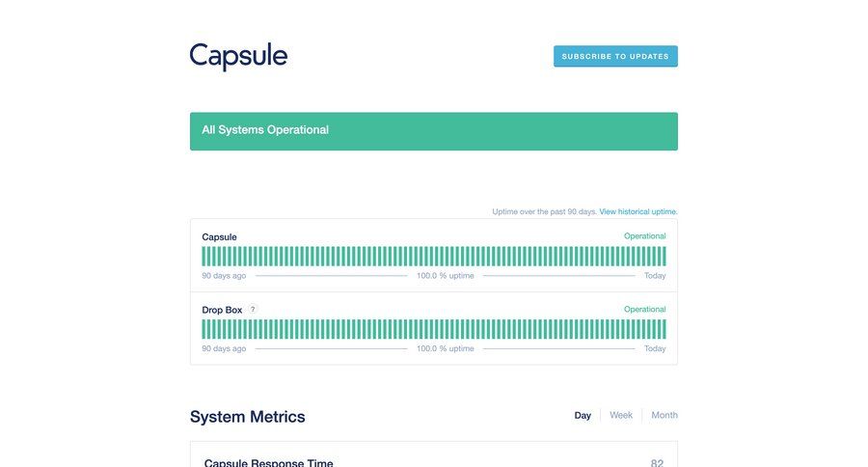The image size is (868, 467).
Task: Click the Capsule component name
Action: 219,236
